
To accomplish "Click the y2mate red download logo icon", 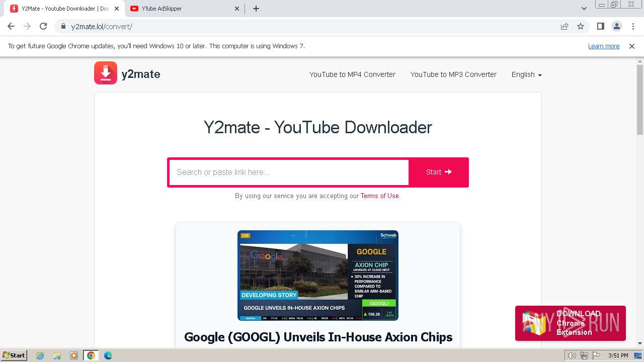I will click(x=106, y=73).
